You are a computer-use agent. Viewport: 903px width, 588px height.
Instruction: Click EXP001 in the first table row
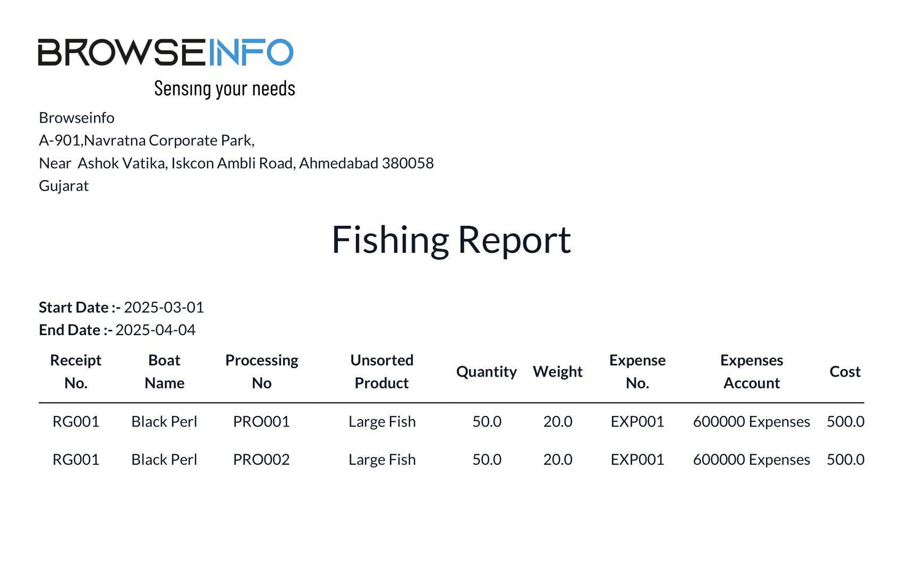click(637, 422)
